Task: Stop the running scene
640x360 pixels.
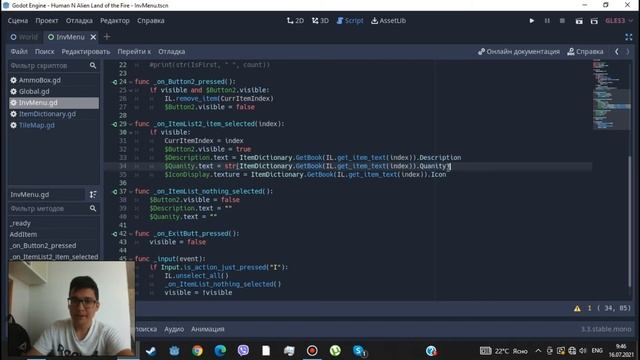Action: 562,20
